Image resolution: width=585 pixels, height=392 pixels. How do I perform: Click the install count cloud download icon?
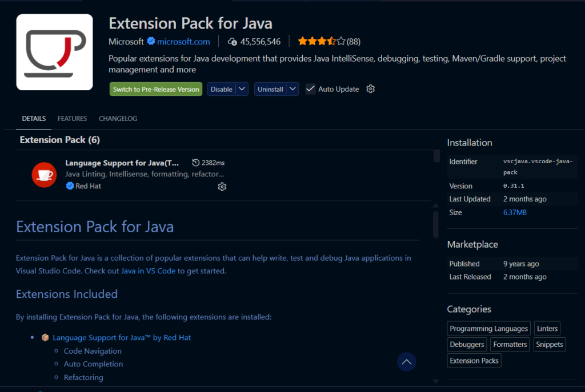tap(232, 41)
